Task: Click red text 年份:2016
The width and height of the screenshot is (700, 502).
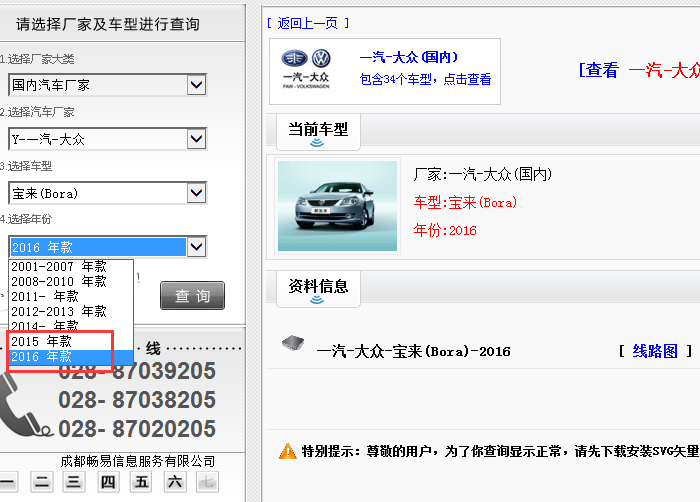Action: [x=445, y=230]
